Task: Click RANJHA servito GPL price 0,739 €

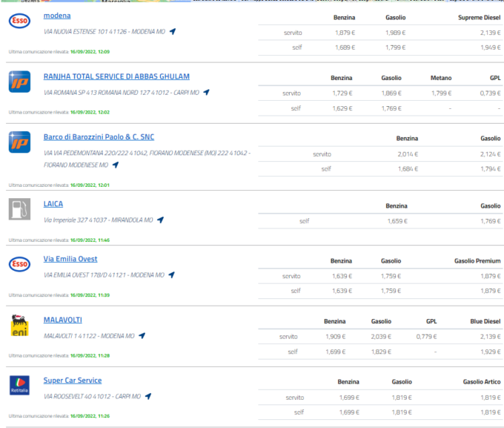Action: tap(490, 93)
